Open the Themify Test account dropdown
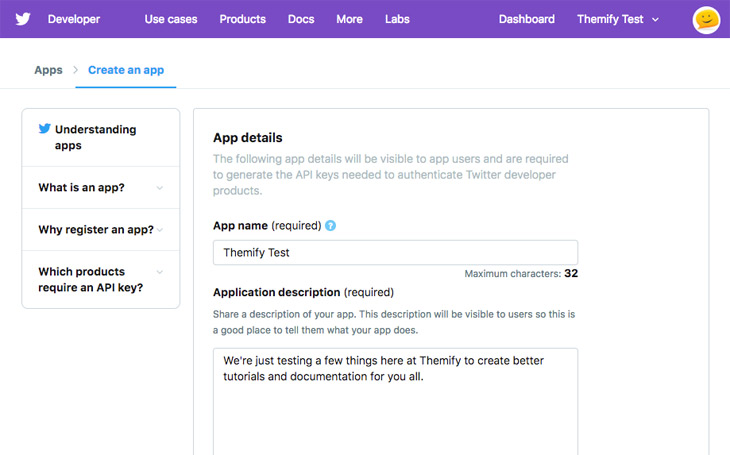Screen dimensions: 730x455 point(618,20)
